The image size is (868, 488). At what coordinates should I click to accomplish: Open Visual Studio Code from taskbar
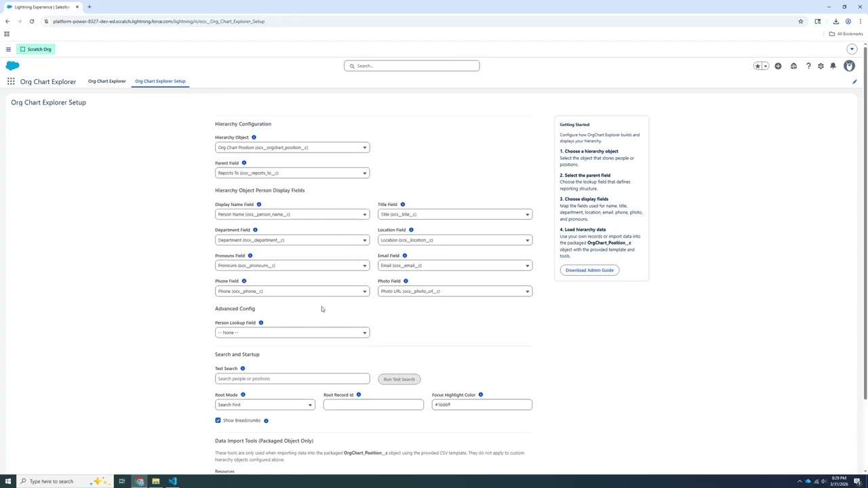(x=172, y=481)
